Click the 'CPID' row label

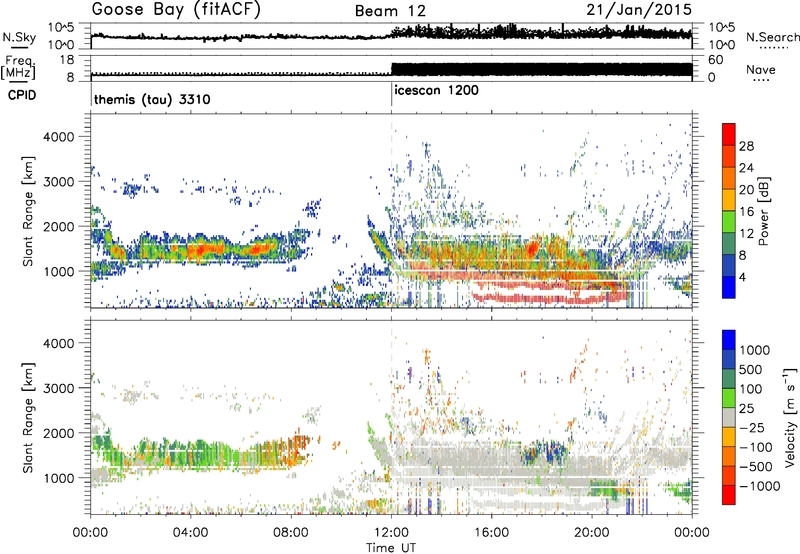tap(21, 95)
